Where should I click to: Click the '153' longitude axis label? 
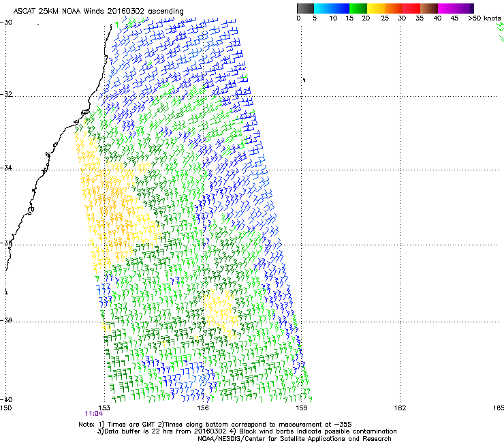[x=104, y=408]
